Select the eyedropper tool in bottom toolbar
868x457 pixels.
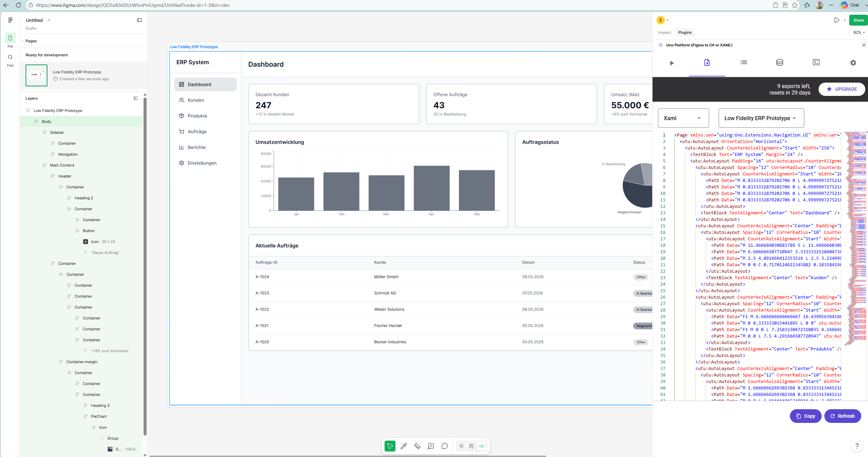tap(404, 446)
